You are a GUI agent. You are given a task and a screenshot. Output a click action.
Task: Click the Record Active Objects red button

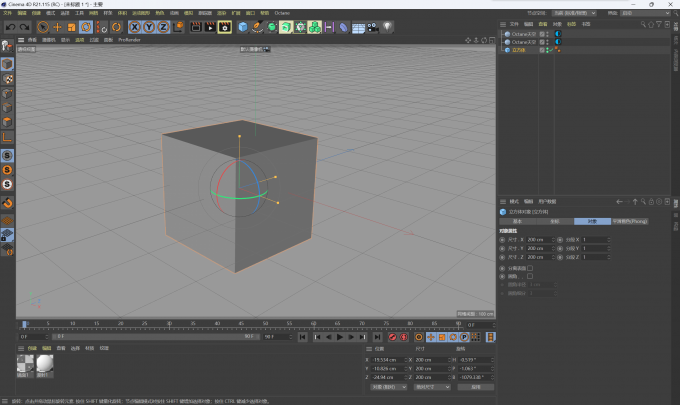(x=392, y=337)
